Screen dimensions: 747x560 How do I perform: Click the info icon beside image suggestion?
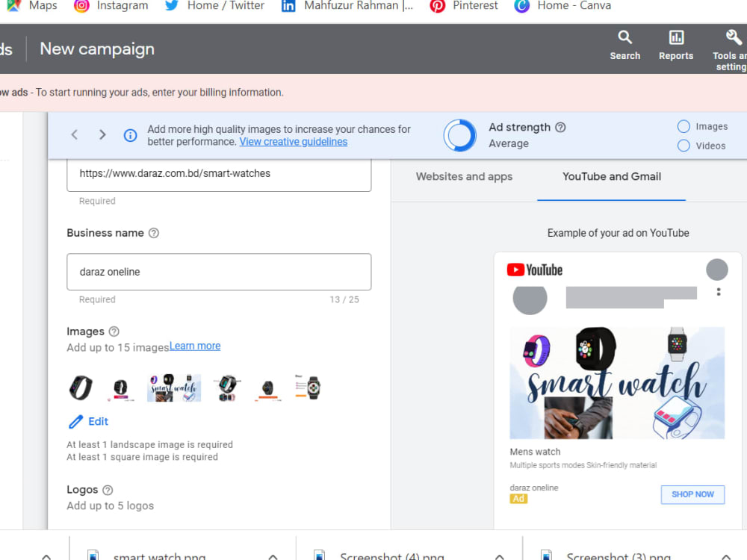[x=130, y=135]
